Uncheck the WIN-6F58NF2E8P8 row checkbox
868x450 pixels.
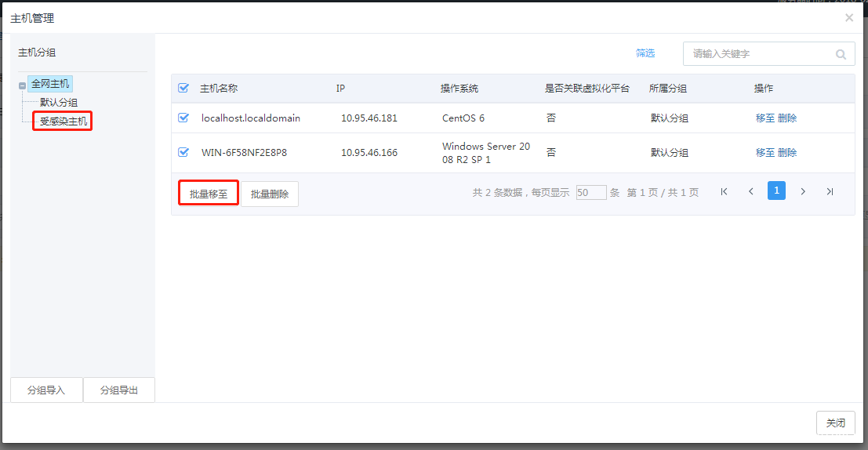tap(183, 152)
